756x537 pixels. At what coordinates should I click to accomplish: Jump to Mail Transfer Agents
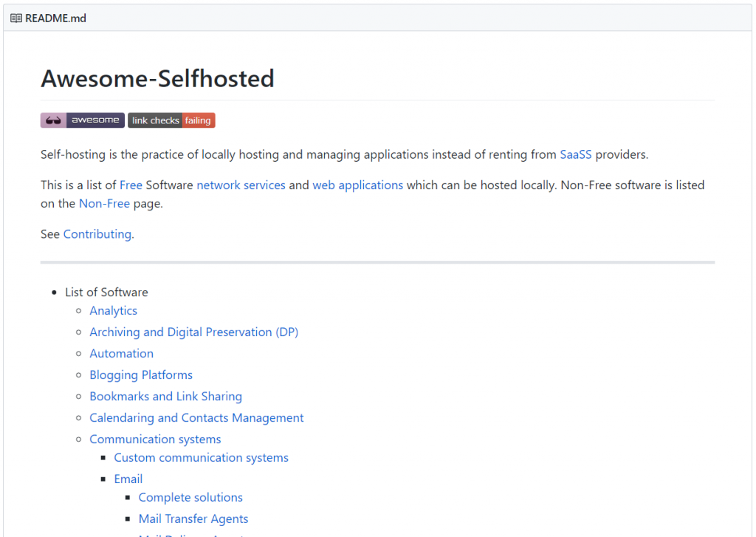(x=193, y=519)
